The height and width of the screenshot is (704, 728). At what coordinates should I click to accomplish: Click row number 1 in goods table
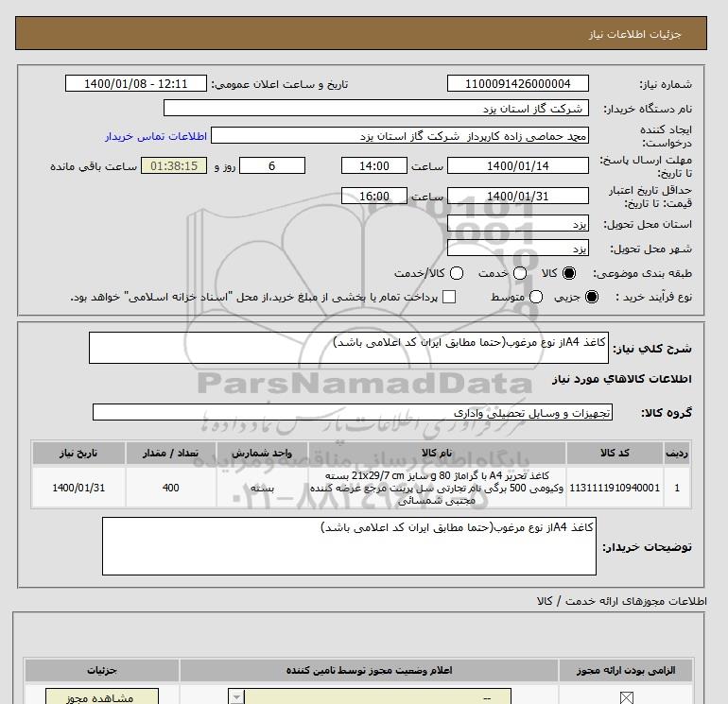coord(676,488)
